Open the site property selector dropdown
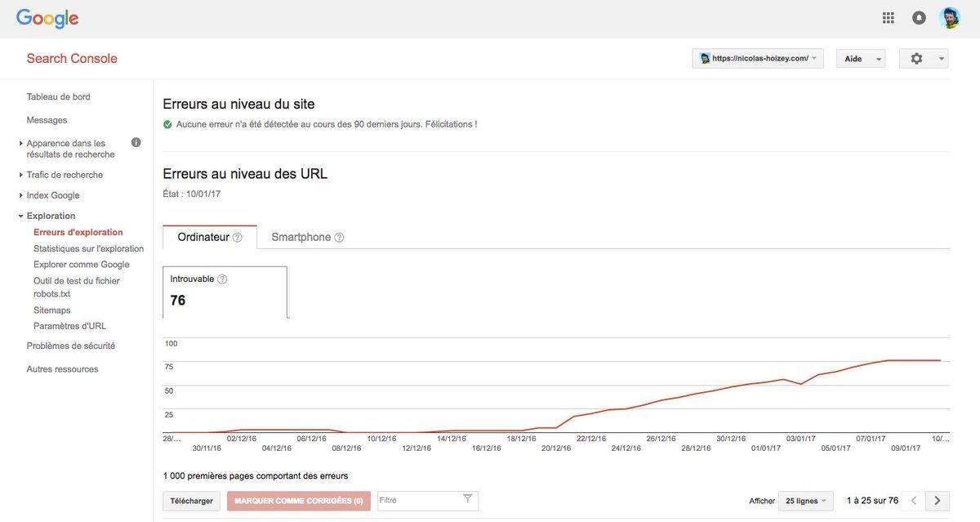This screenshot has height=522, width=980. [758, 59]
